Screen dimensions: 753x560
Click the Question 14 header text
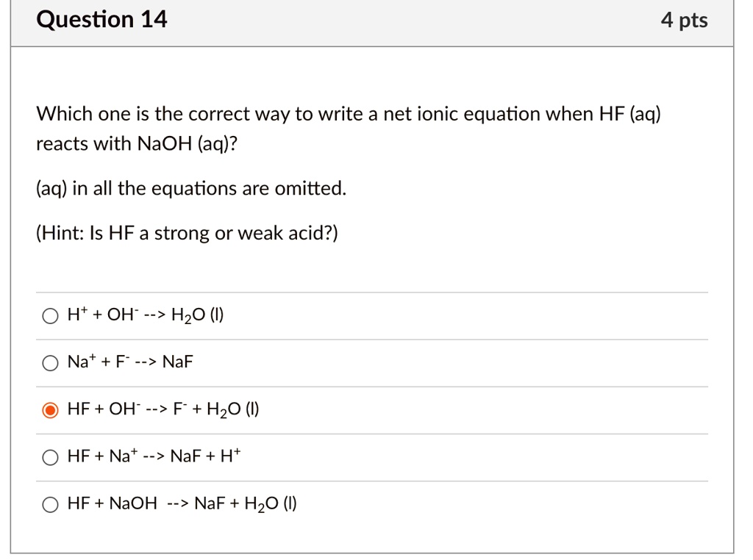[102, 19]
